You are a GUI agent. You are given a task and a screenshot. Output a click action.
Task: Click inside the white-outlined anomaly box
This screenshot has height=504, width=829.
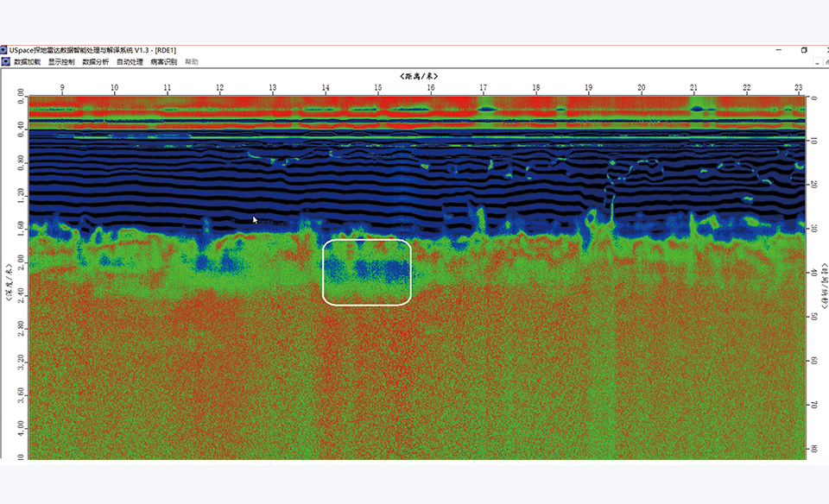point(367,272)
